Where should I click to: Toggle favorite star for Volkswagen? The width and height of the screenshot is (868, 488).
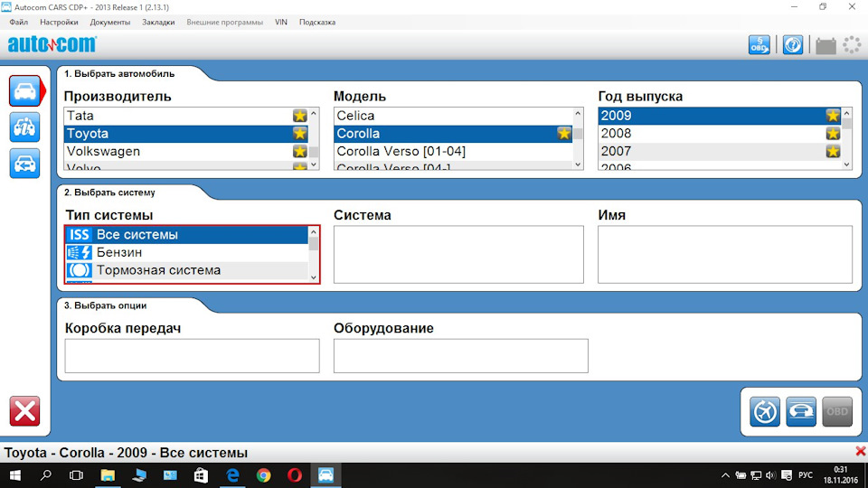pyautogui.click(x=299, y=151)
